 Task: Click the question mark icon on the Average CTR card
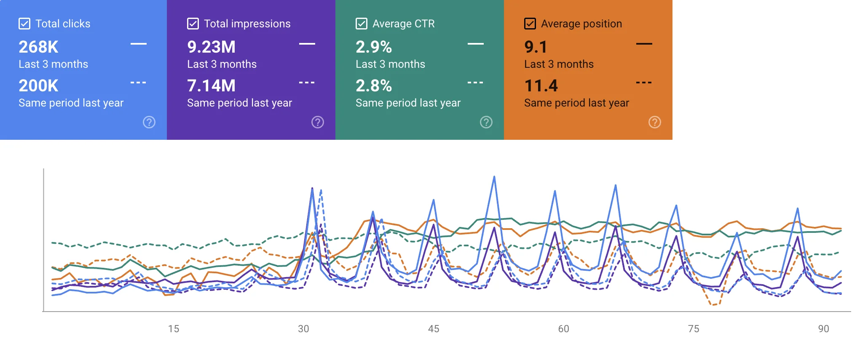(x=486, y=122)
